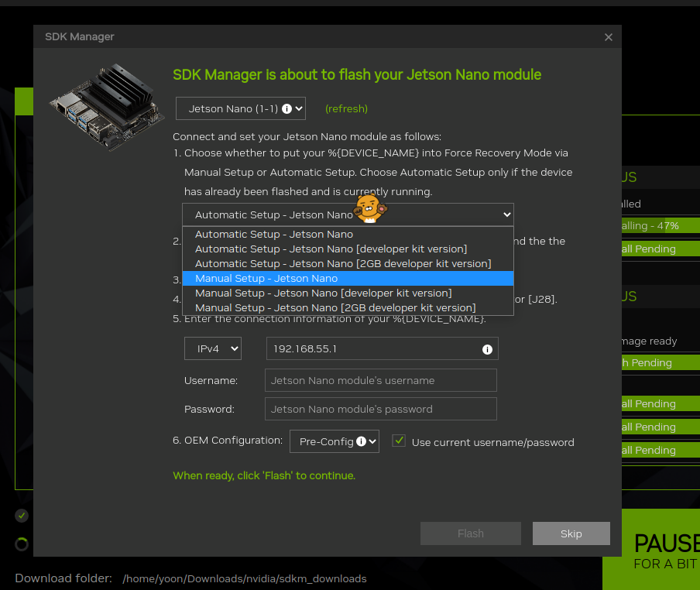
Task: Click the green checkmark step icon in main window
Action: click(x=22, y=516)
